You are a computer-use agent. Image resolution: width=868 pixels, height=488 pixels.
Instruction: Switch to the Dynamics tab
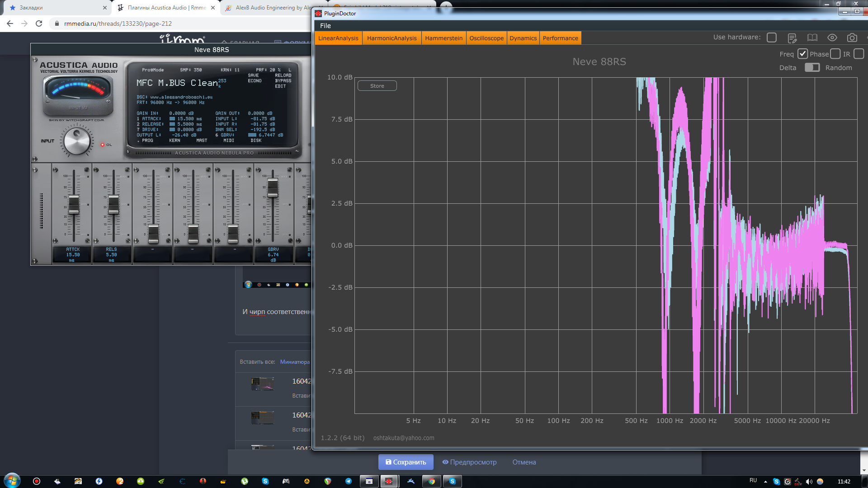click(523, 38)
